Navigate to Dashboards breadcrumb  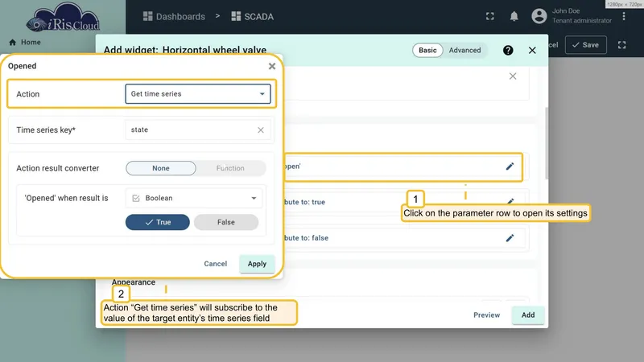[x=180, y=16]
